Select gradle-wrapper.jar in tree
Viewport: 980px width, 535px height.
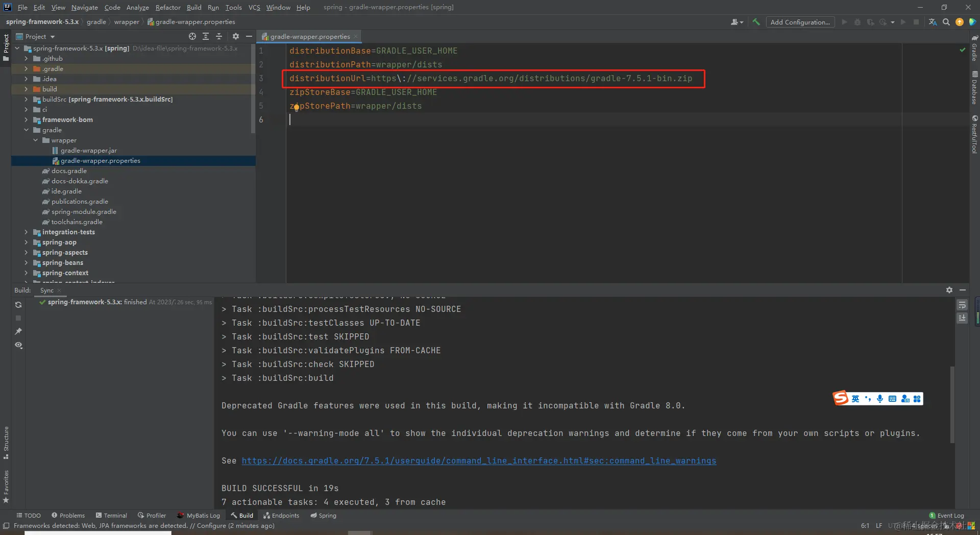click(88, 151)
